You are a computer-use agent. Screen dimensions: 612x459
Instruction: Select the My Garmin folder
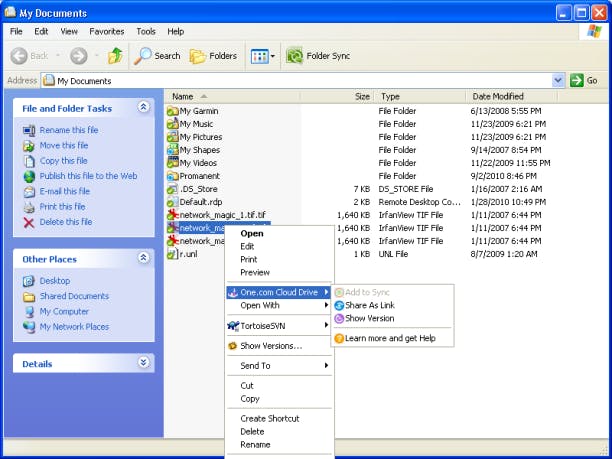click(x=198, y=110)
